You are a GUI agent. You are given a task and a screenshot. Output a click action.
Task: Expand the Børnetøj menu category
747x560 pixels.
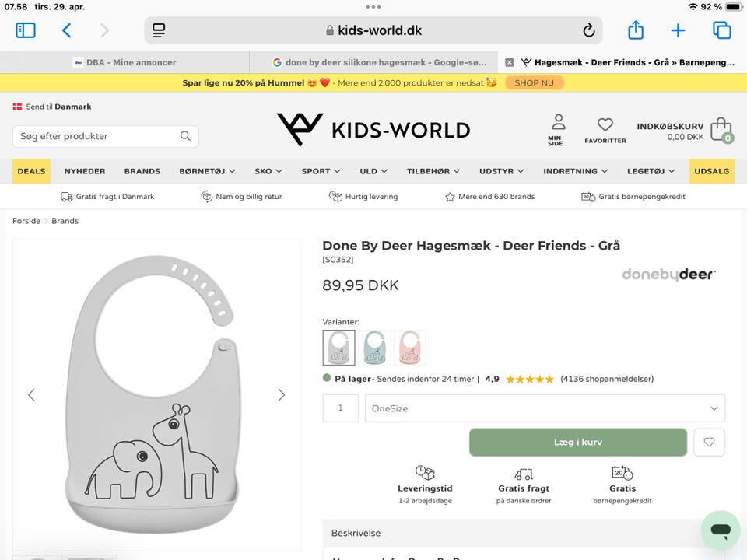point(209,171)
